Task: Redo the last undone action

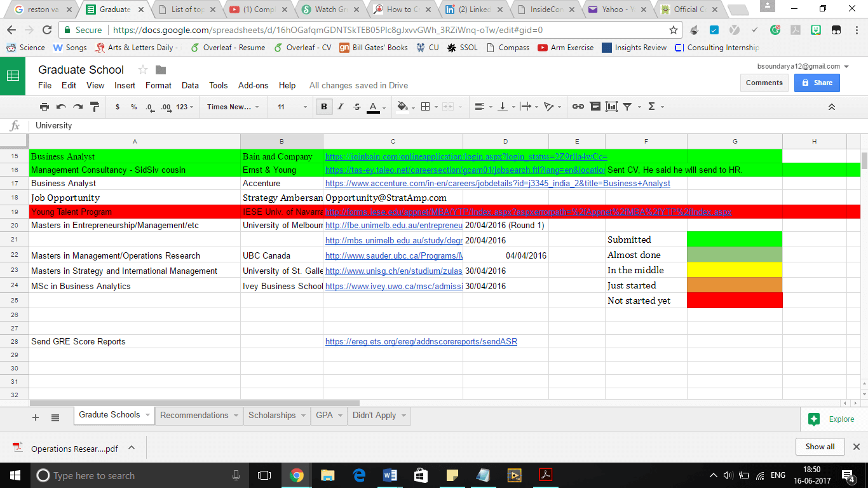Action: 78,107
